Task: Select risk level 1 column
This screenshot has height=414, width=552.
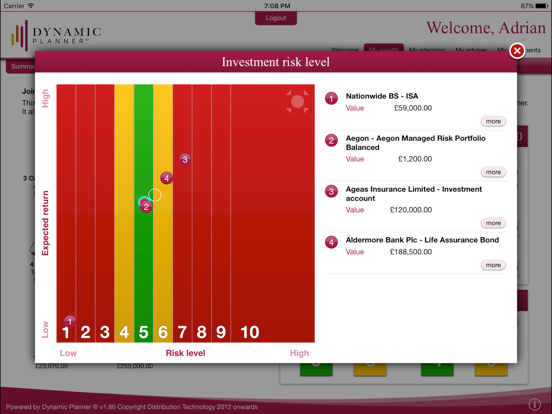Action: click(x=66, y=213)
